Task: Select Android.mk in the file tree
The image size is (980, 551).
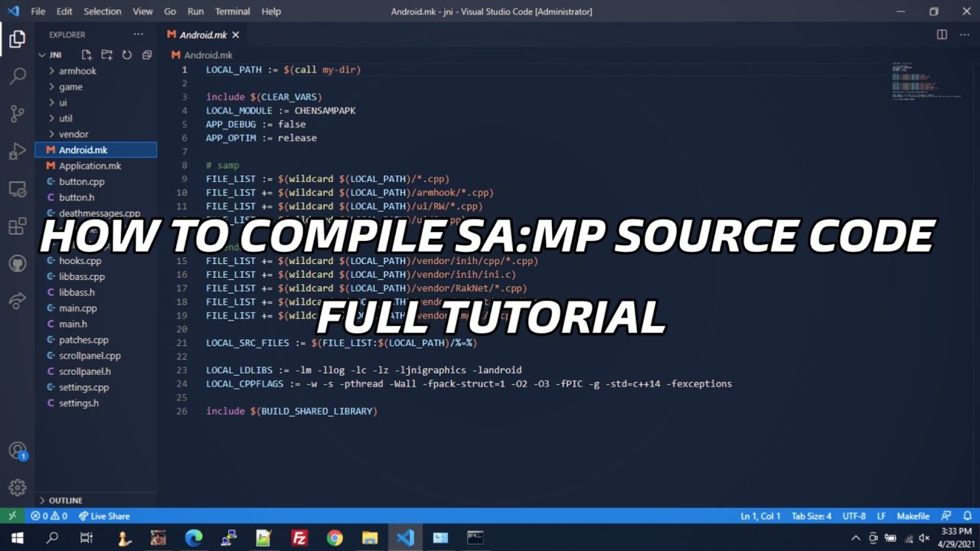Action: pyautogui.click(x=96, y=150)
